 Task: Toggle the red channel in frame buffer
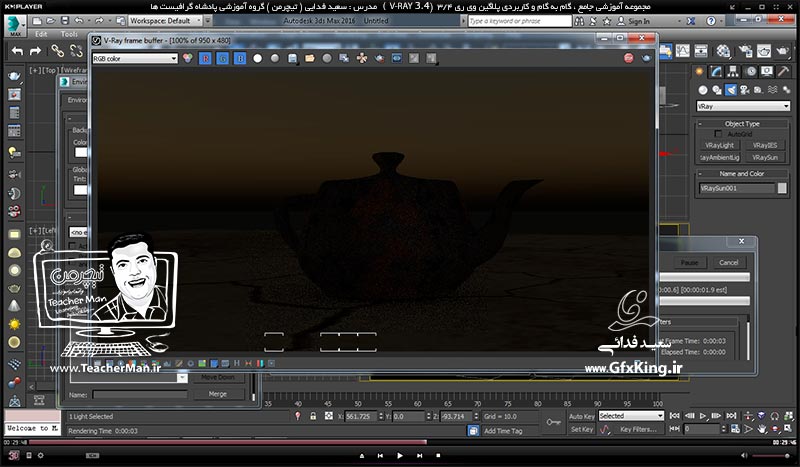[x=205, y=59]
